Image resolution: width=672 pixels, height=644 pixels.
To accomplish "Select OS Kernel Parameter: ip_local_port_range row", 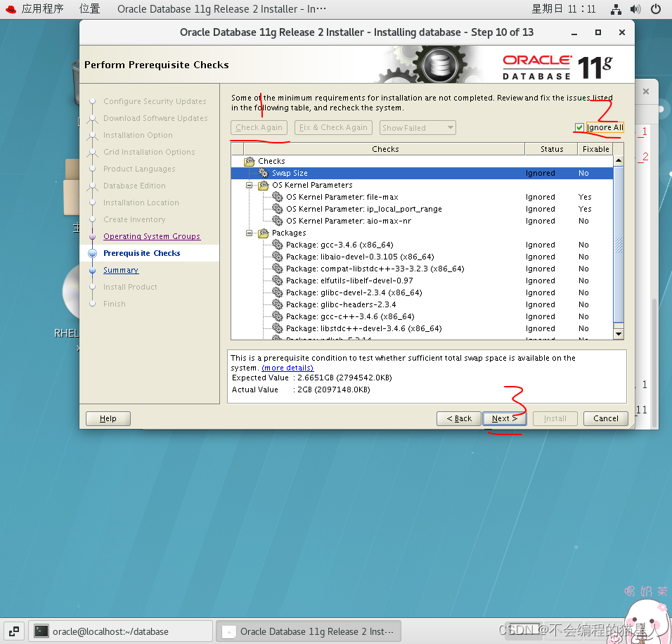I will click(x=422, y=209).
